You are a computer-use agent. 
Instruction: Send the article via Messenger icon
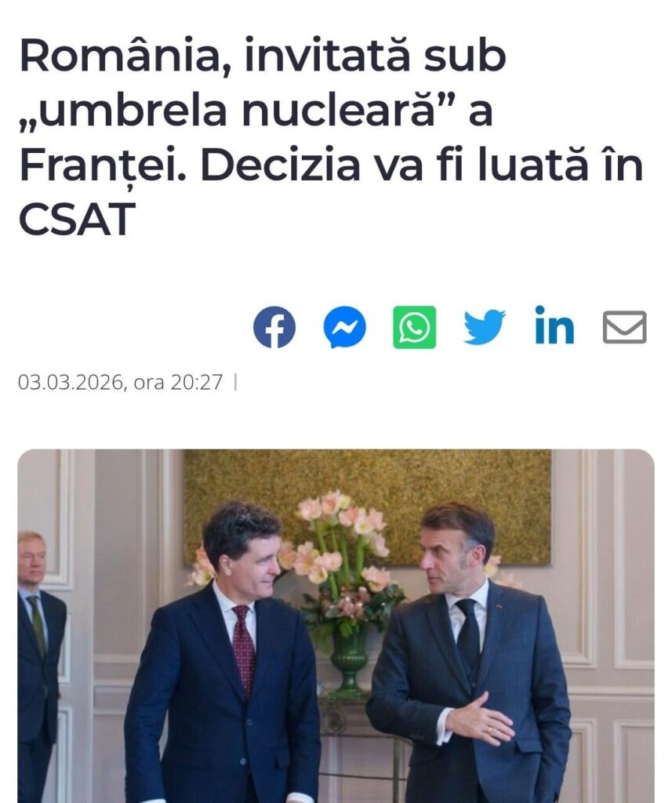coord(345,327)
